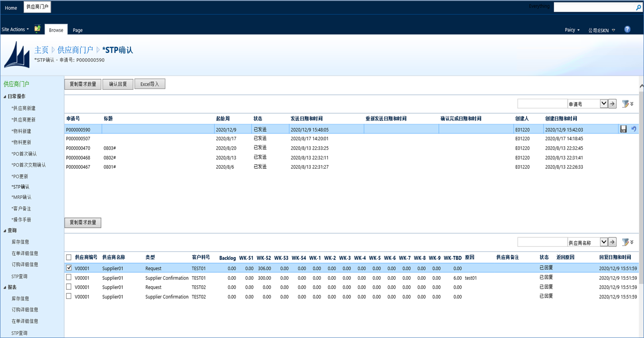This screenshot has width=644, height=338.
Task: Toggle the select-all checkbox in the lower grid header
Action: coord(69,257)
